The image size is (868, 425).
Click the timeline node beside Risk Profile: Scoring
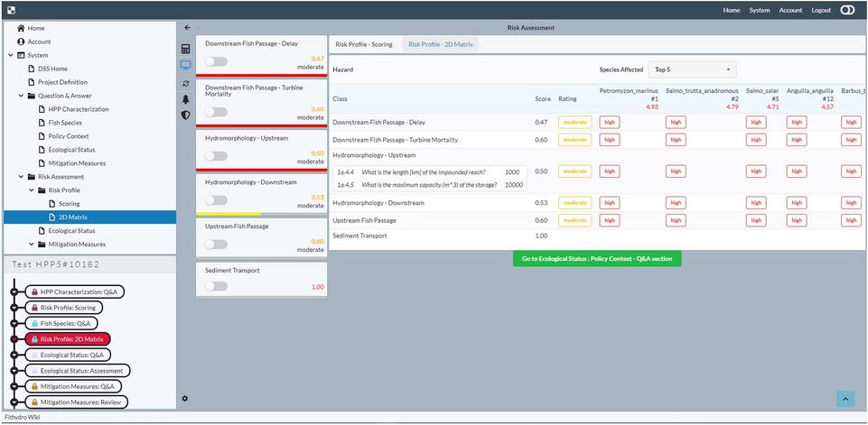pos(14,308)
